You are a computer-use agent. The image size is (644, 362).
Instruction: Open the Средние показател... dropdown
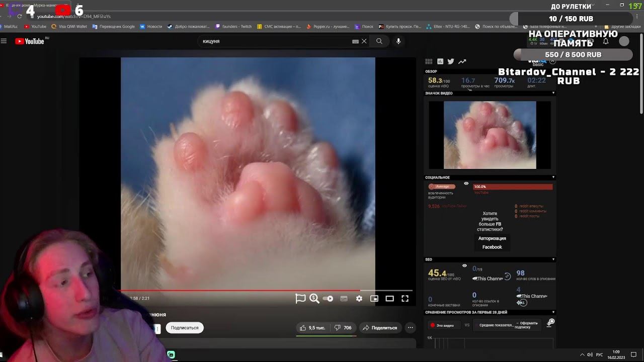507,325
